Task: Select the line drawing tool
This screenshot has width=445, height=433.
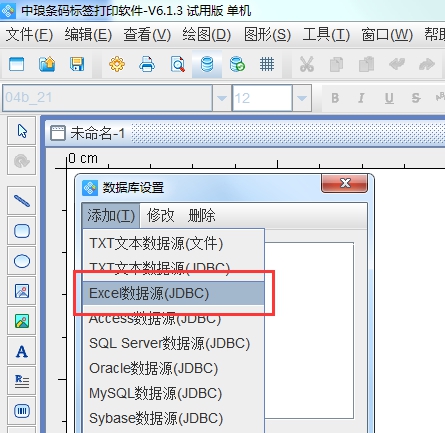Action: (x=22, y=201)
